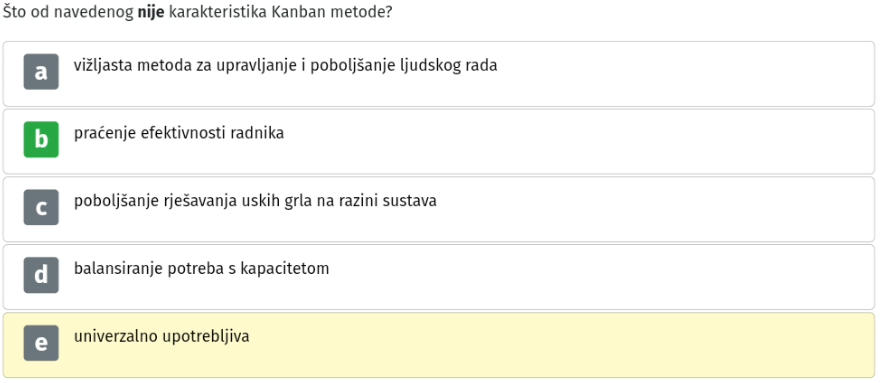Viewport: 882px width, 383px height.
Task: Click the gray letter 'd' badge
Action: 41,275
